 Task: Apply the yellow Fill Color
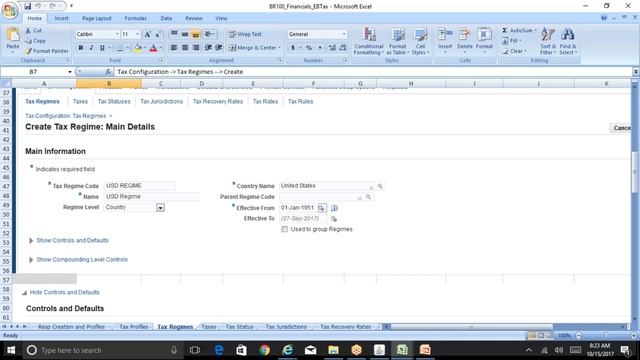pyautogui.click(x=138, y=48)
